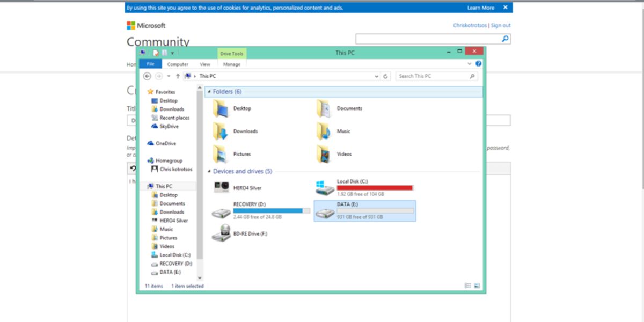This screenshot has height=322, width=644.
Task: Open the Manage tab under Drive Tools
Action: point(232,64)
